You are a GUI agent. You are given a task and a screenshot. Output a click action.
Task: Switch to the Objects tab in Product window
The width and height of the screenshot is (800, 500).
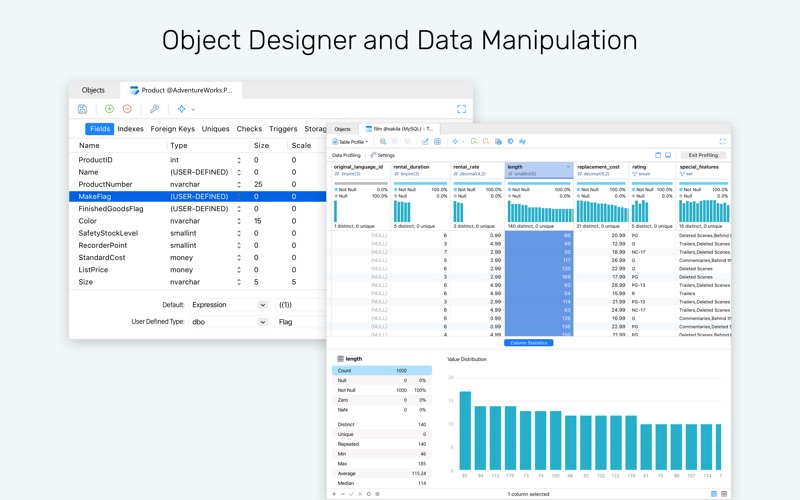click(x=93, y=90)
